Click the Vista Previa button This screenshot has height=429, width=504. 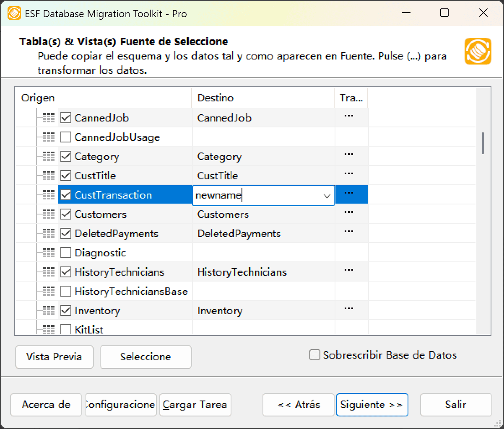54,357
